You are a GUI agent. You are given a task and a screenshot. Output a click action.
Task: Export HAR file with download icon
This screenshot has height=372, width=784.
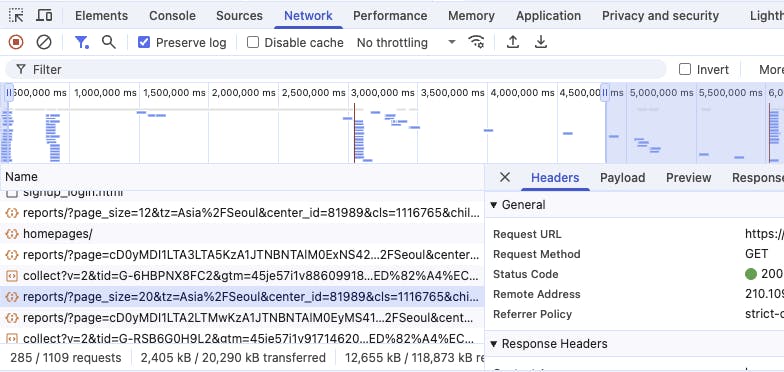coord(540,42)
